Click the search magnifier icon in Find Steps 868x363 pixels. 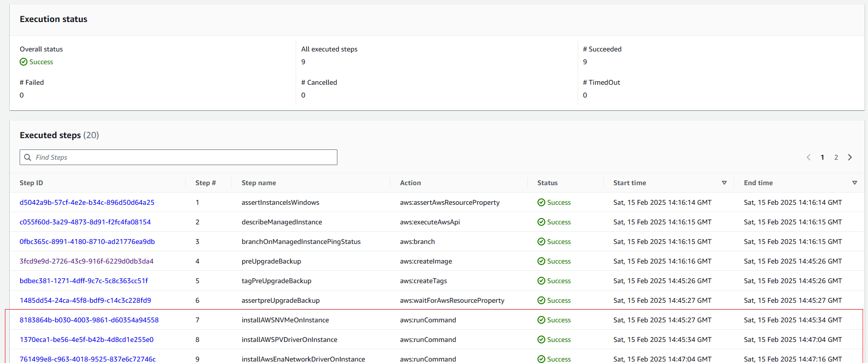(28, 157)
